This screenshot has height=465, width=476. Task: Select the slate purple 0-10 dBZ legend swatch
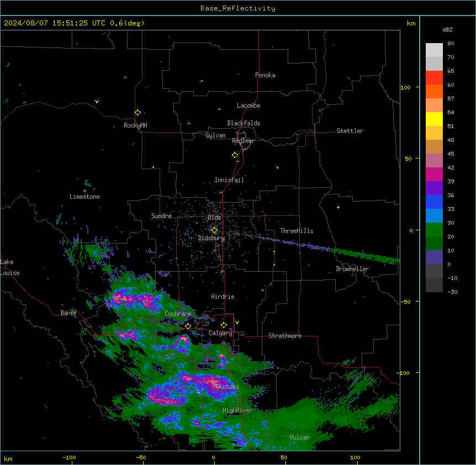[434, 257]
